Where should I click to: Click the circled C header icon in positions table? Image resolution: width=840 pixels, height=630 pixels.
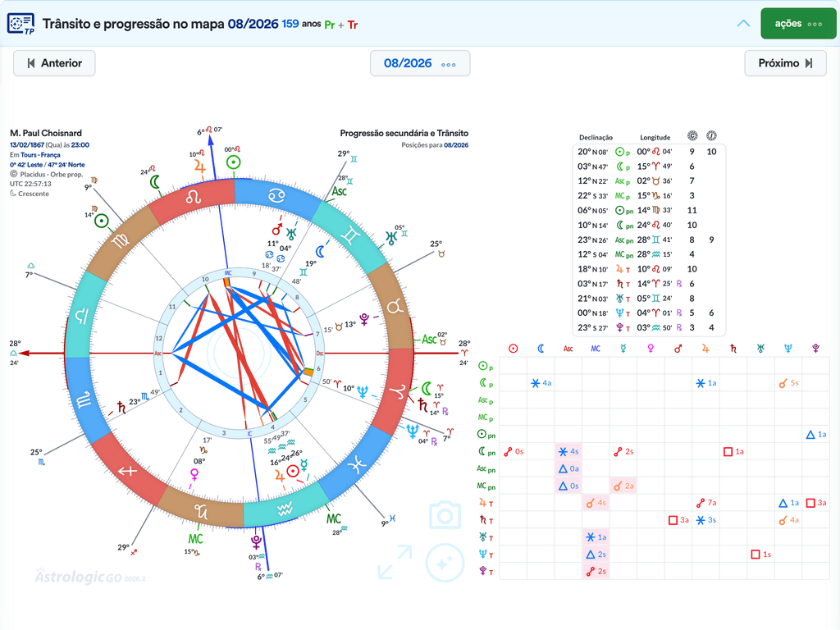692,136
